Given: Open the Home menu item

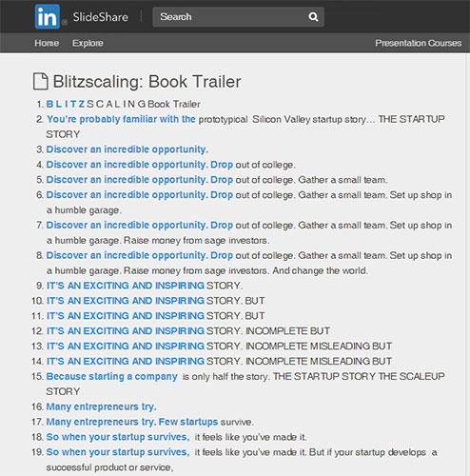Looking at the screenshot, I should 47,43.
